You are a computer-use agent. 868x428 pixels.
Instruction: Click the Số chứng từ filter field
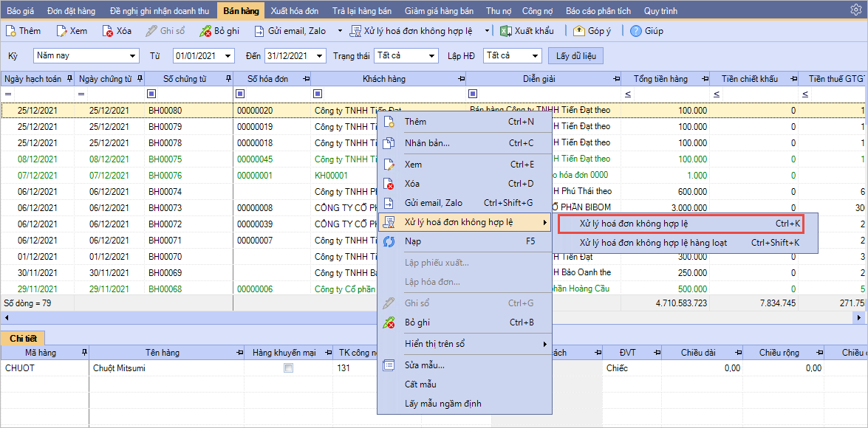(188, 94)
